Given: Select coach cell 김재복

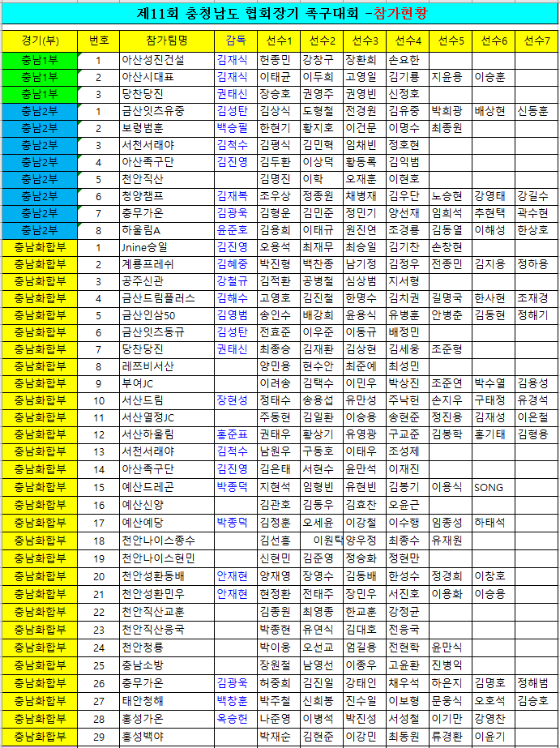Looking at the screenshot, I should click(236, 197).
